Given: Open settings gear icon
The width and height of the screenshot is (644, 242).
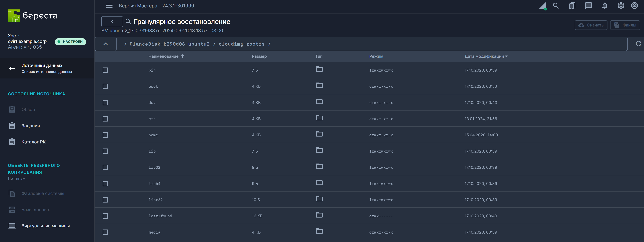Looking at the screenshot, I should 621,6.
